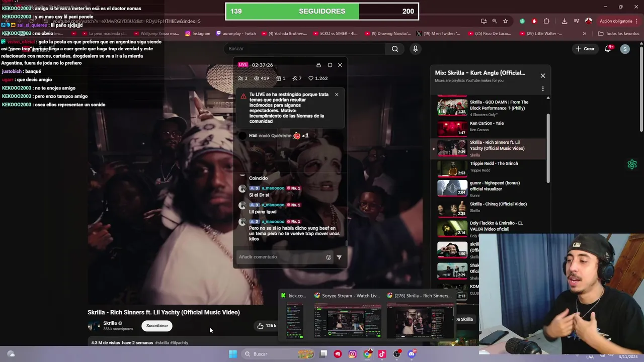Switch to Soryee Stream window preview

click(348, 316)
